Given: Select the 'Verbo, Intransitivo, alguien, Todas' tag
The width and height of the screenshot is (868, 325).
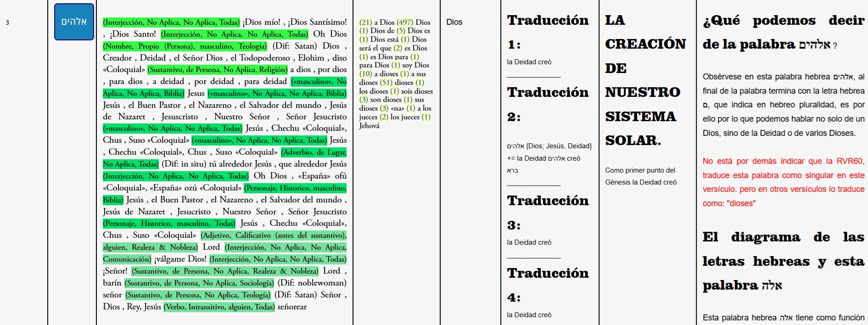Looking at the screenshot, I should pyautogui.click(x=219, y=307).
